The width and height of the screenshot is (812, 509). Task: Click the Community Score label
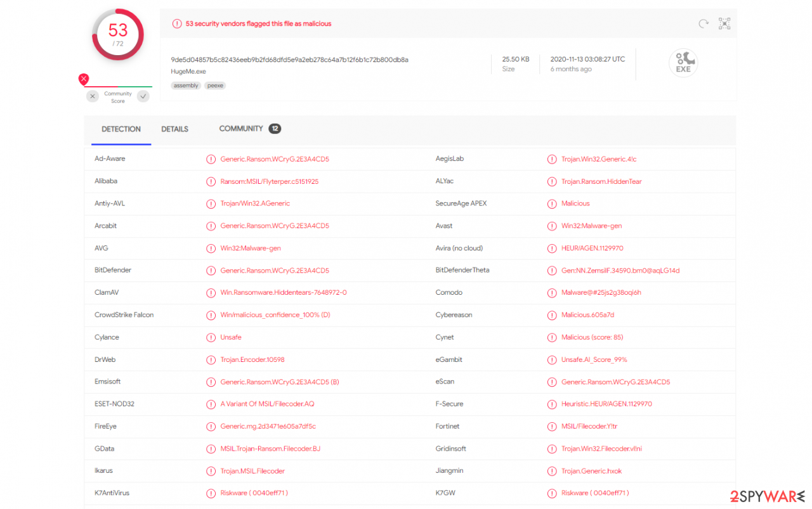click(x=118, y=97)
